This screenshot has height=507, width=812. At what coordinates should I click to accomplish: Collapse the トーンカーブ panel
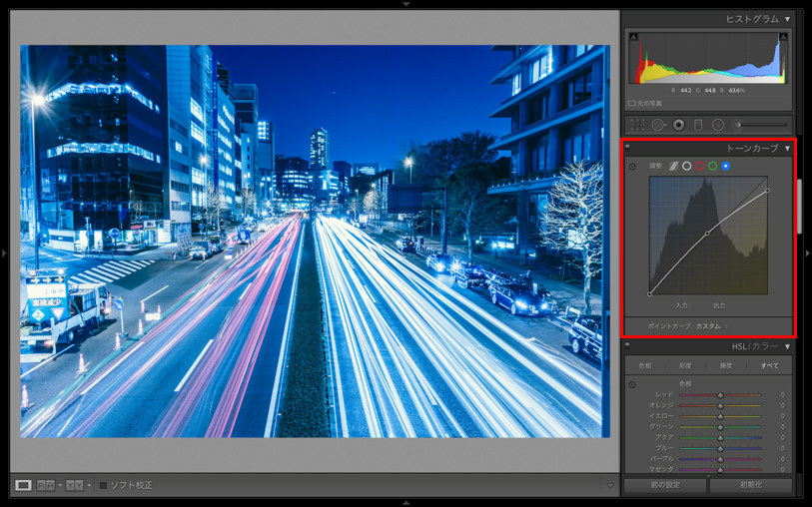(787, 149)
